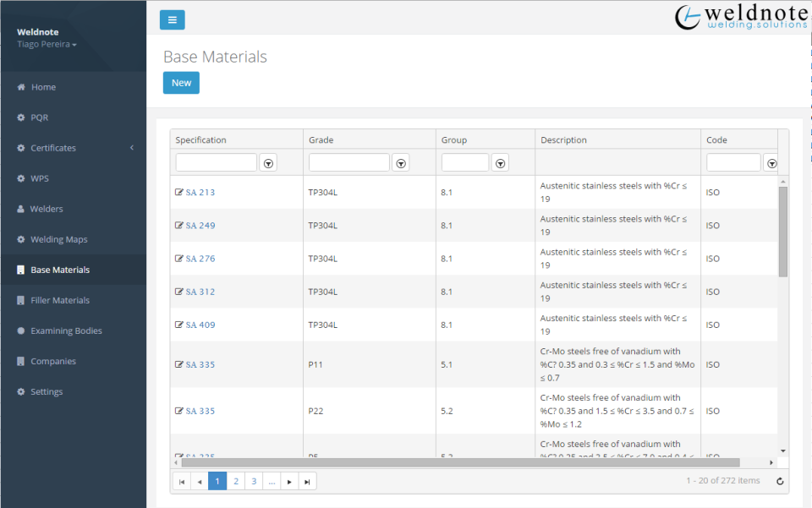The image size is (812, 508).
Task: Sort by Group column header
Action: click(x=486, y=139)
